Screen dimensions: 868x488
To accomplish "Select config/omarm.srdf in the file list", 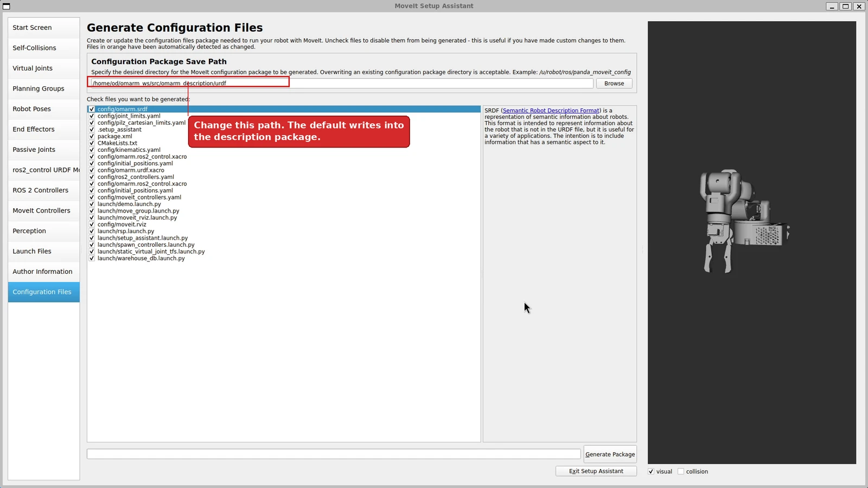I will 284,109.
